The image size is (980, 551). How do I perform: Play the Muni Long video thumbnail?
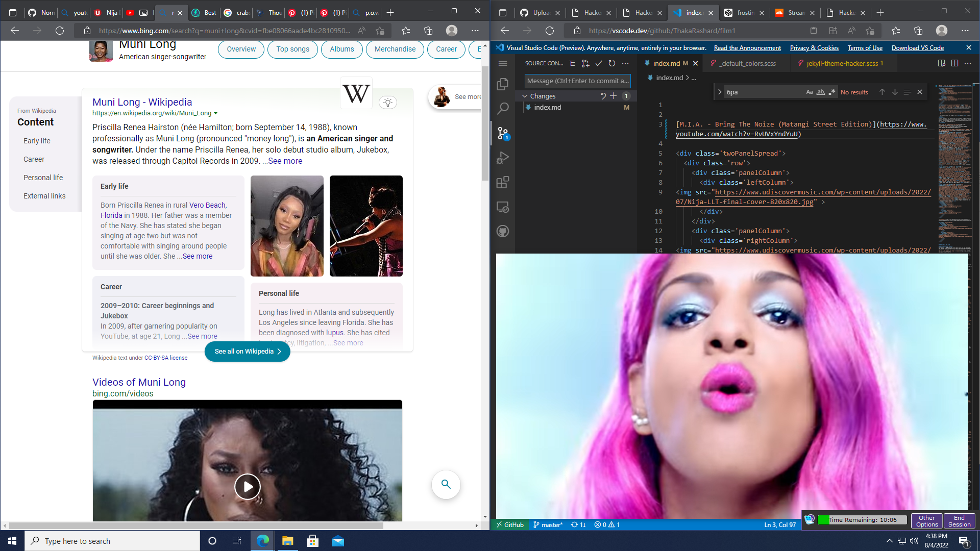click(248, 486)
